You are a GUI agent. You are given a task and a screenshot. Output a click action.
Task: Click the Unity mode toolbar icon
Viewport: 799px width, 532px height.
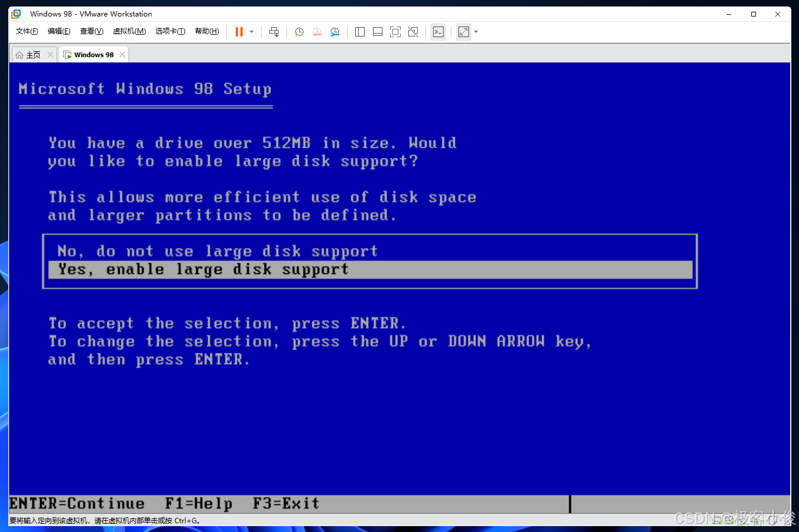[x=413, y=32]
